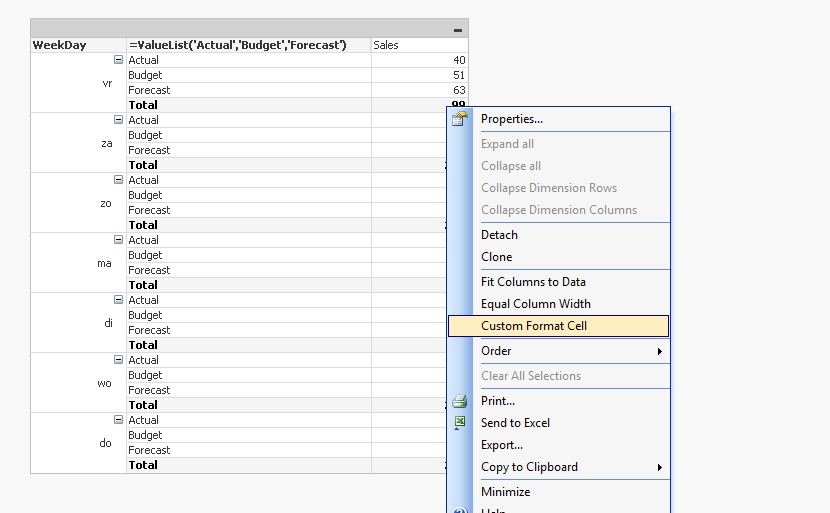Collapse the 'za' weekday row

click(x=120, y=120)
